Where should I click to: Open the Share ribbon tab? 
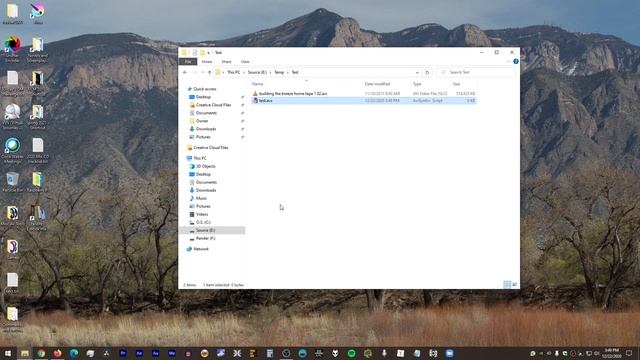coord(227,62)
